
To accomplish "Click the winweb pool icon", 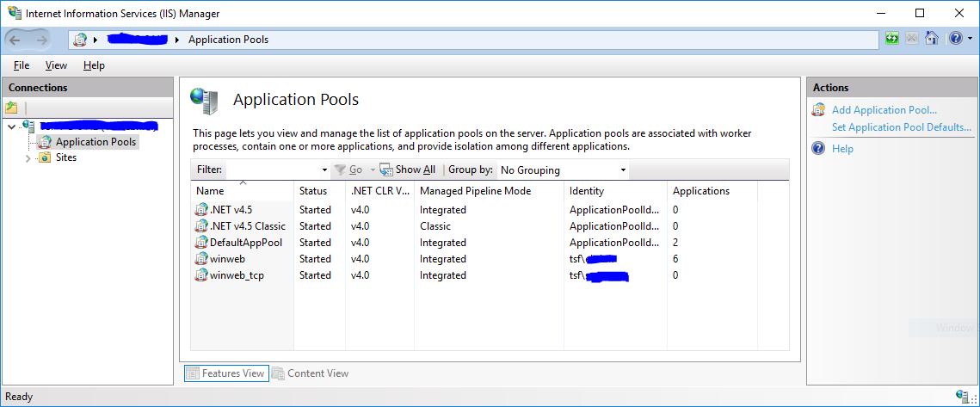I will pyautogui.click(x=202, y=259).
